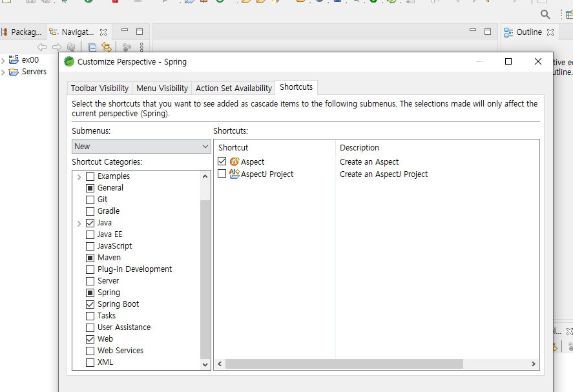Viewport: 573px width, 392px height.
Task: Click the Navigator Back arrow icon
Action: [x=42, y=47]
